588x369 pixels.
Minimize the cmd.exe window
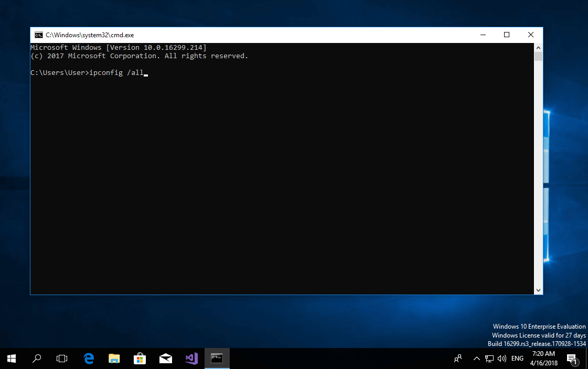(x=483, y=35)
